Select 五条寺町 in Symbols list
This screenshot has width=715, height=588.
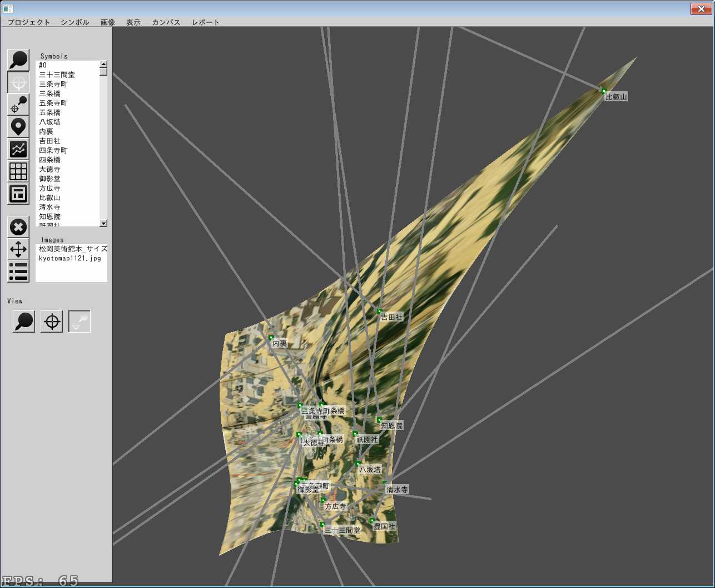[67, 103]
